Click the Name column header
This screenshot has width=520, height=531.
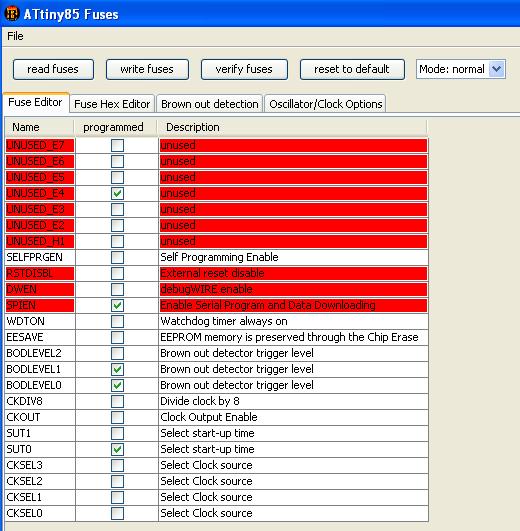click(40, 127)
